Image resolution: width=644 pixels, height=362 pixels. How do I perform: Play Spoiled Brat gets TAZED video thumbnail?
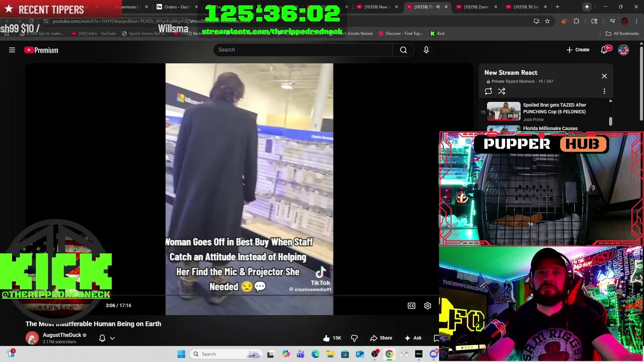tap(504, 111)
